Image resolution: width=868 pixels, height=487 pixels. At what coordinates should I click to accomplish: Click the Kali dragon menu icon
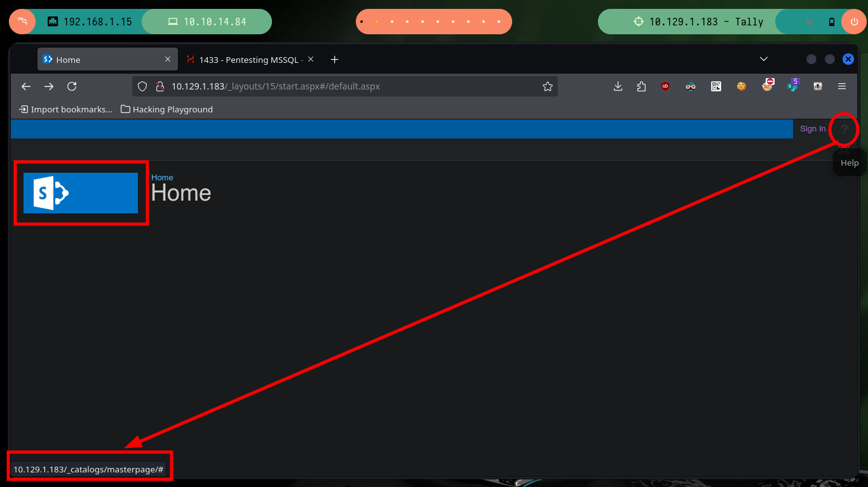point(22,22)
